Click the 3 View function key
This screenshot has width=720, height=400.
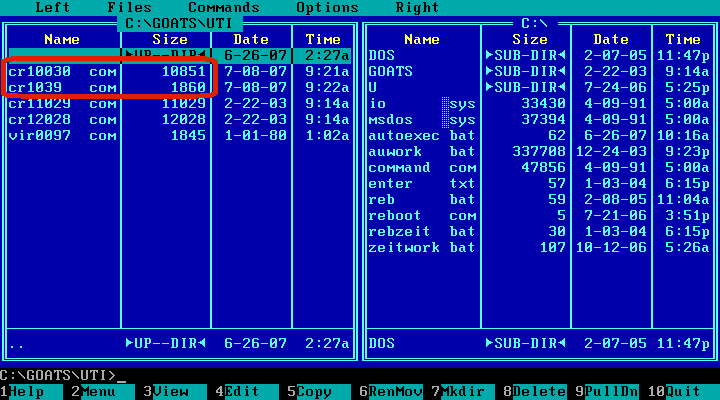[x=175, y=392]
